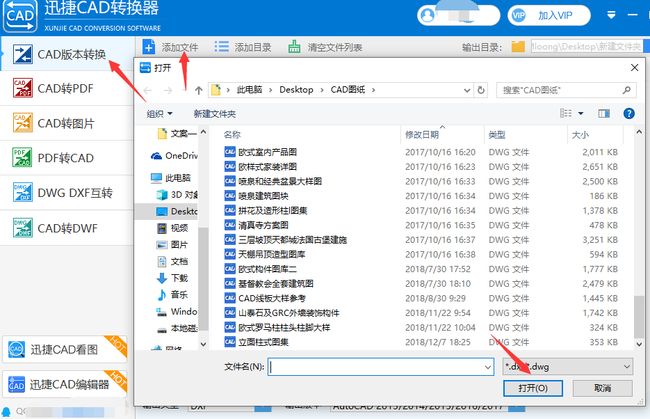
Task: Click the 取消 button
Action: 602,388
